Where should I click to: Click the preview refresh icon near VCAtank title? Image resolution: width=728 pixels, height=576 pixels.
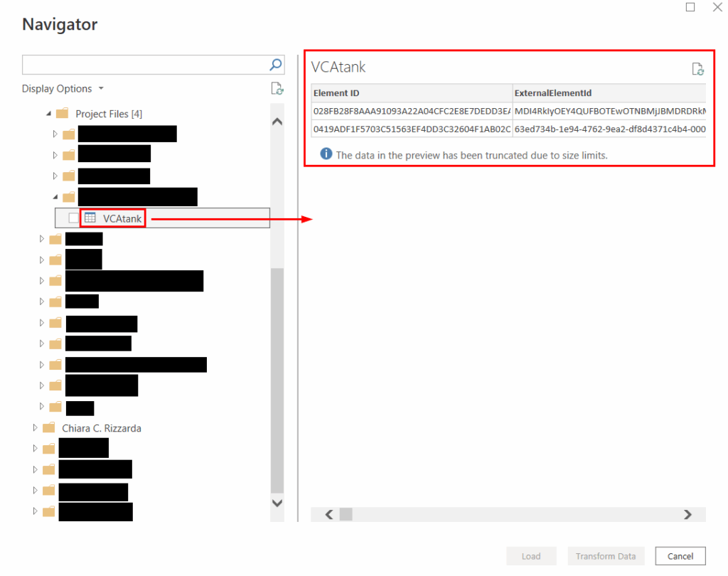698,69
